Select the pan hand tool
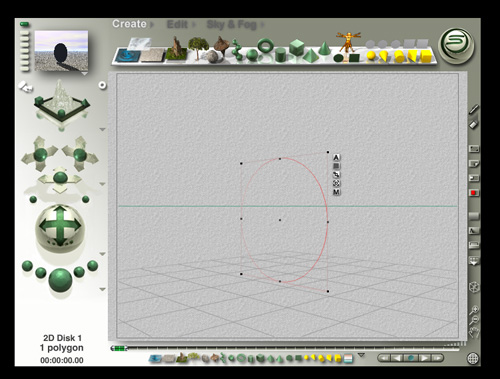 tap(474, 333)
